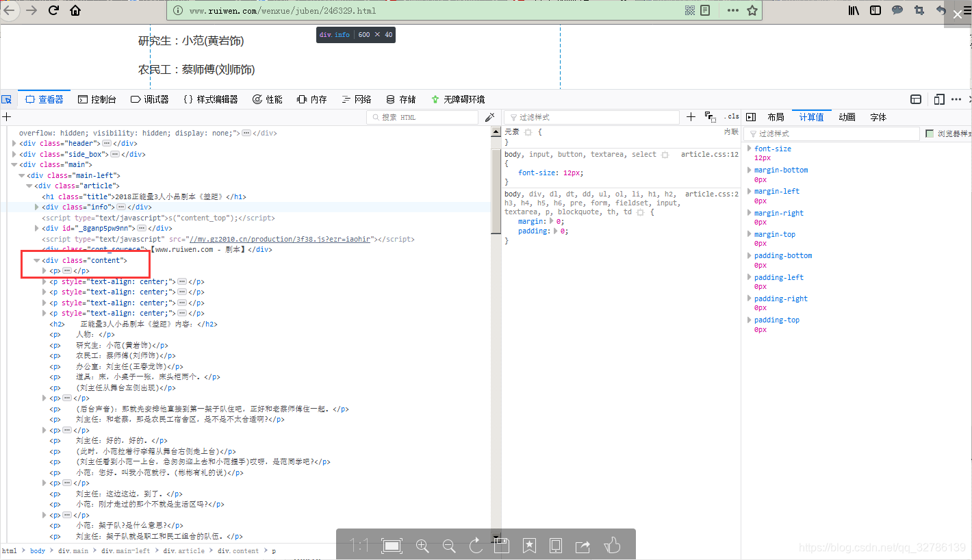Image resolution: width=972 pixels, height=560 pixels.
Task: Collapse the div class="article" node
Action: pos(29,186)
